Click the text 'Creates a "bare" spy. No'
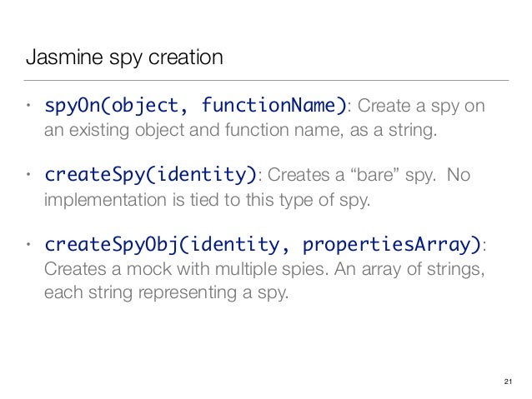The image size is (532, 399). [369, 175]
